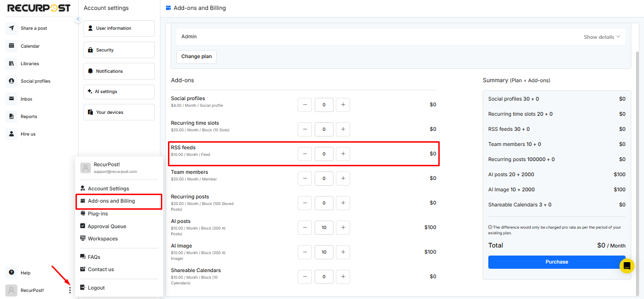
Task: Click the FAQs chat icon
Action: [83, 257]
